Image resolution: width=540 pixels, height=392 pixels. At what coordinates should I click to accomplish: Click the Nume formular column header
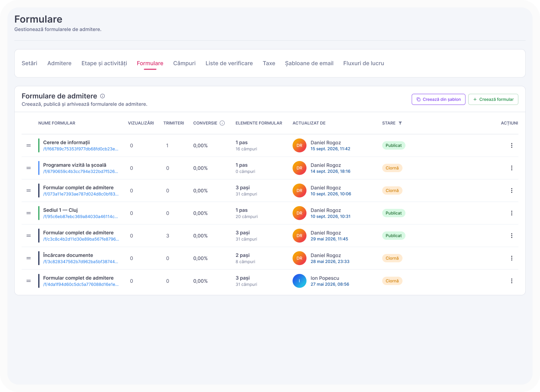click(x=57, y=123)
